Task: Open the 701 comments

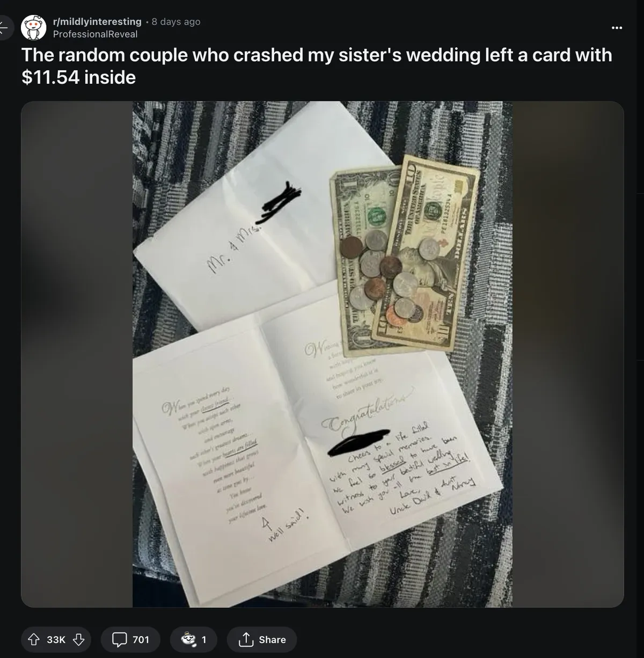Action: tap(130, 640)
